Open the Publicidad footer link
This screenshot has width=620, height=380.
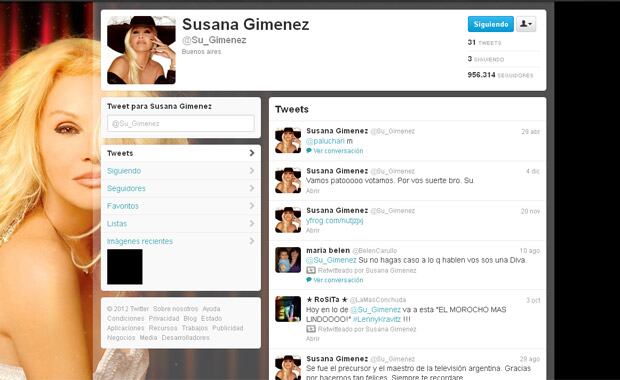point(228,328)
